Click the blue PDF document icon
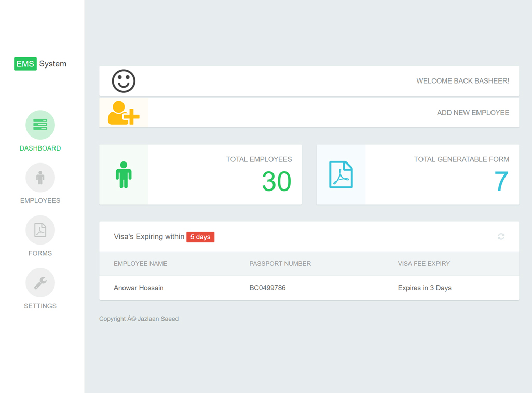 coord(341,174)
